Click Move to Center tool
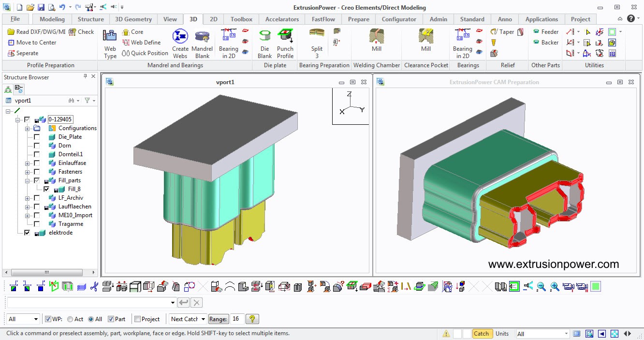Image resolution: width=644 pixels, height=340 pixels. coord(32,43)
